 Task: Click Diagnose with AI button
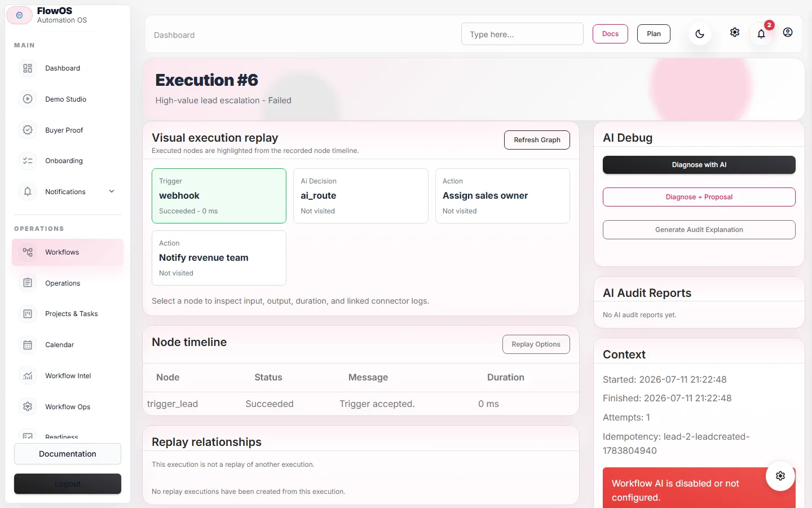699,165
